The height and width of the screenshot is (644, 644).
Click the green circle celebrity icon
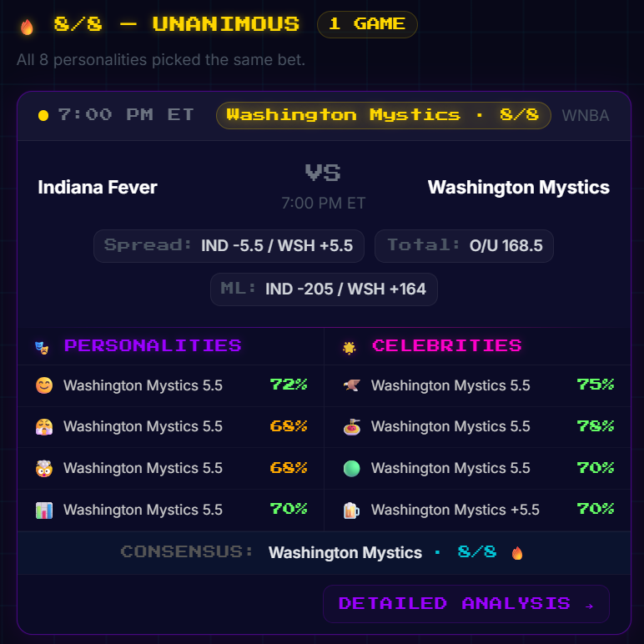point(351,468)
